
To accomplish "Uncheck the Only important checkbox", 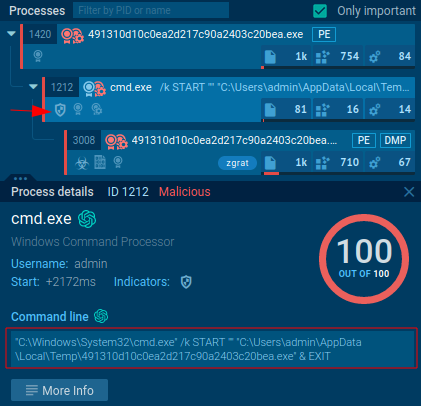I will pos(320,11).
